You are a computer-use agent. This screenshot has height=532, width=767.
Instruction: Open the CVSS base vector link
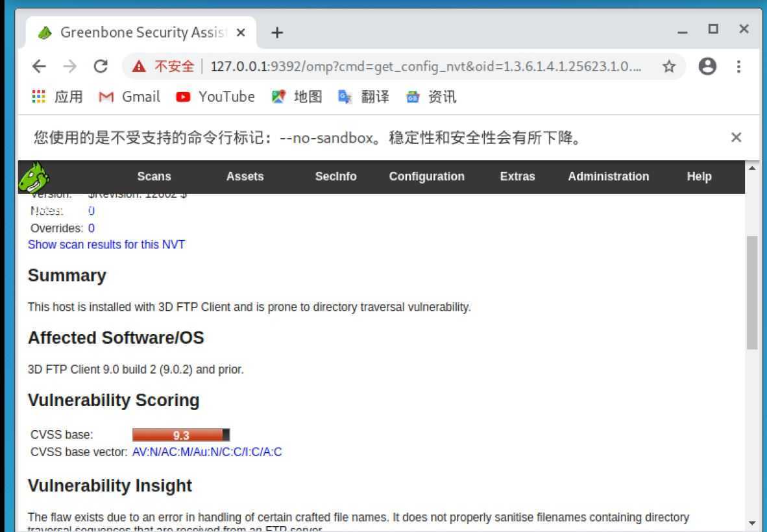coord(207,452)
